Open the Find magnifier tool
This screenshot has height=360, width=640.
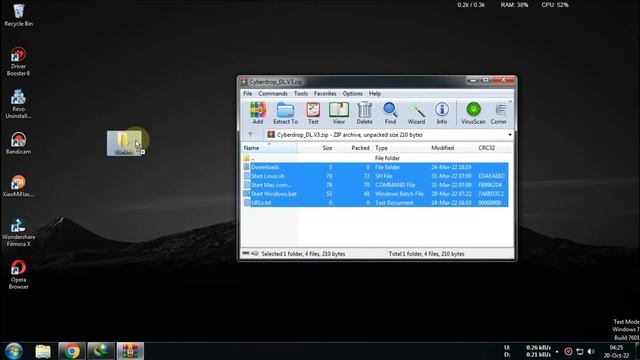(390, 113)
